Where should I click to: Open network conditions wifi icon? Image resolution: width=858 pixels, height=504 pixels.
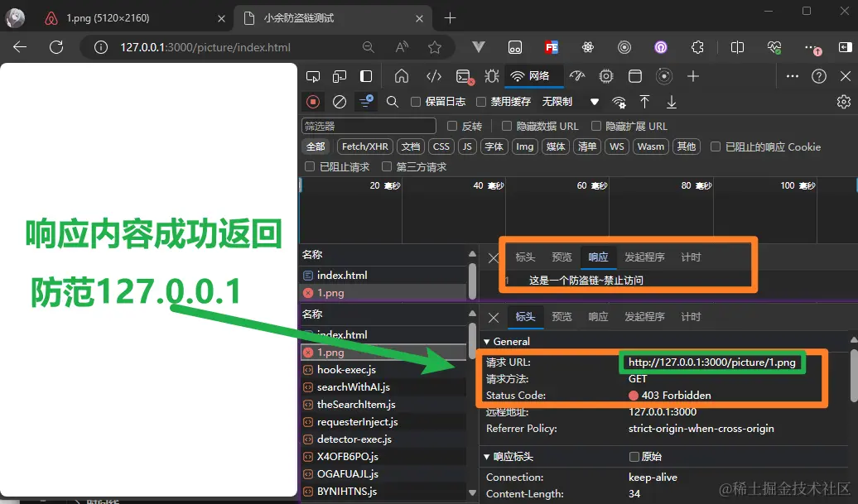[x=619, y=103]
